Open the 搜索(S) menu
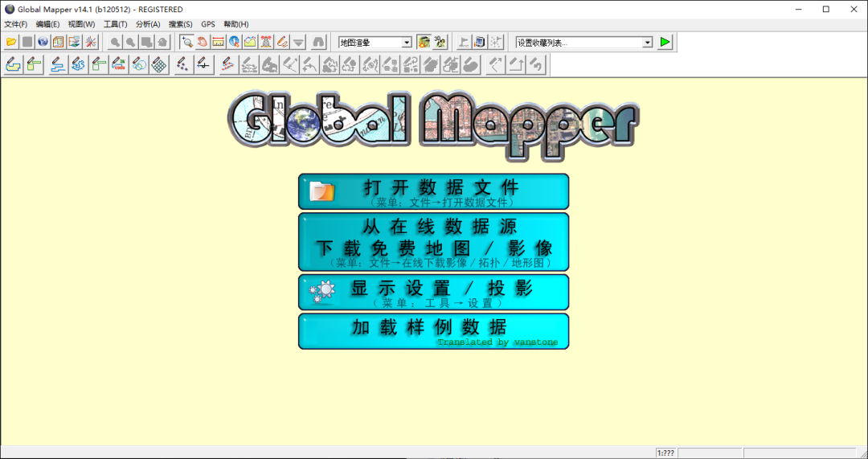The image size is (868, 459). click(181, 24)
